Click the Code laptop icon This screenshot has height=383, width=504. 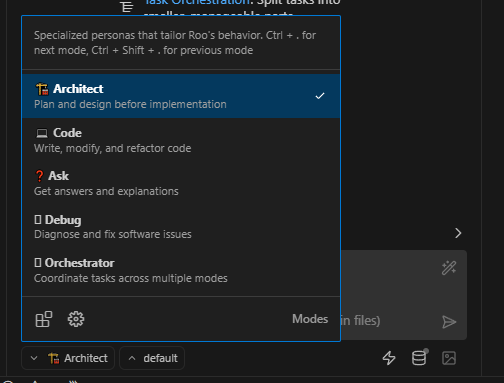click(x=42, y=133)
